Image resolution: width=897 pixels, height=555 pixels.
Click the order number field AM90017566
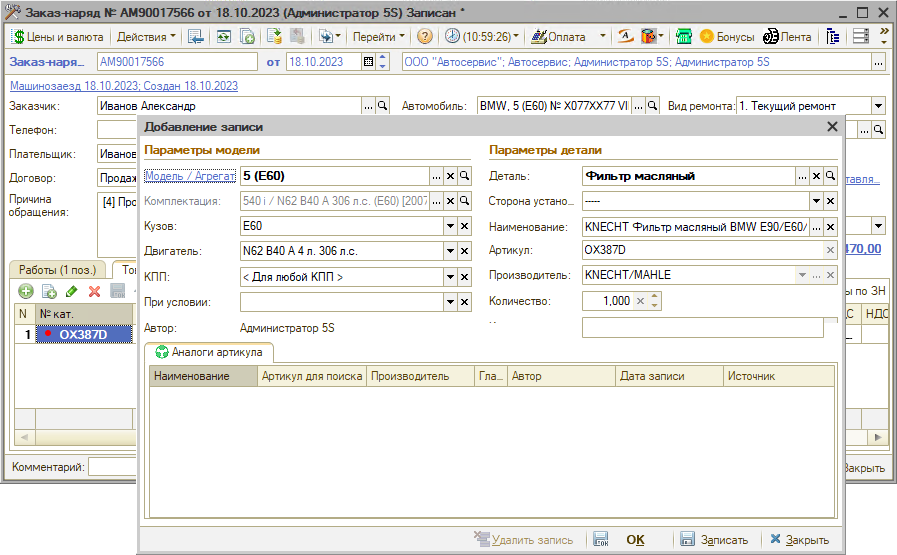177,62
